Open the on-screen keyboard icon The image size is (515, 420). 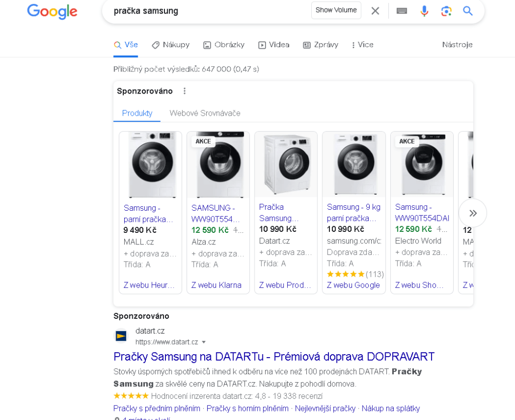[x=402, y=11]
